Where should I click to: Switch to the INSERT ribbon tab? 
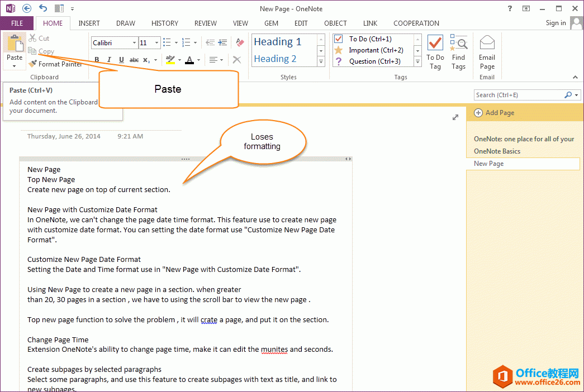[89, 23]
